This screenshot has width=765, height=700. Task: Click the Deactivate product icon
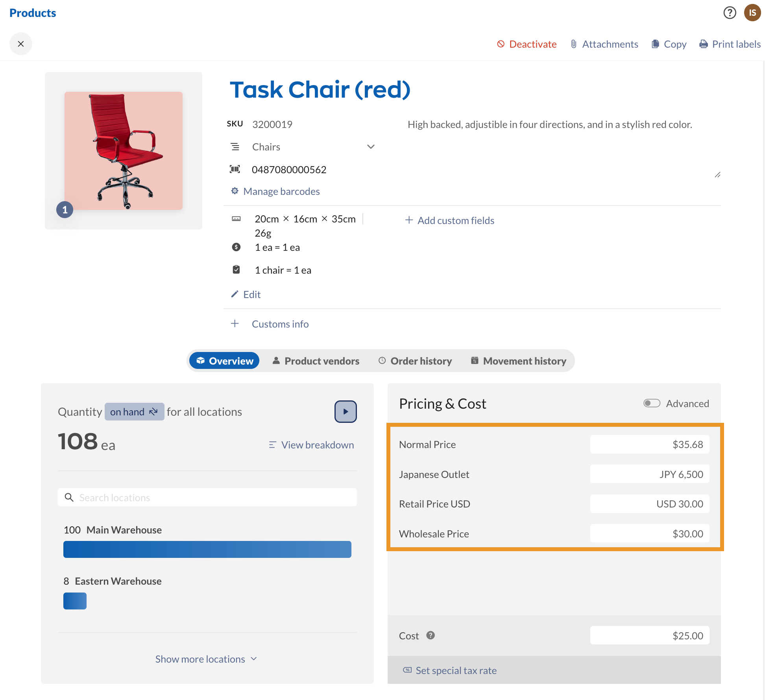(501, 44)
